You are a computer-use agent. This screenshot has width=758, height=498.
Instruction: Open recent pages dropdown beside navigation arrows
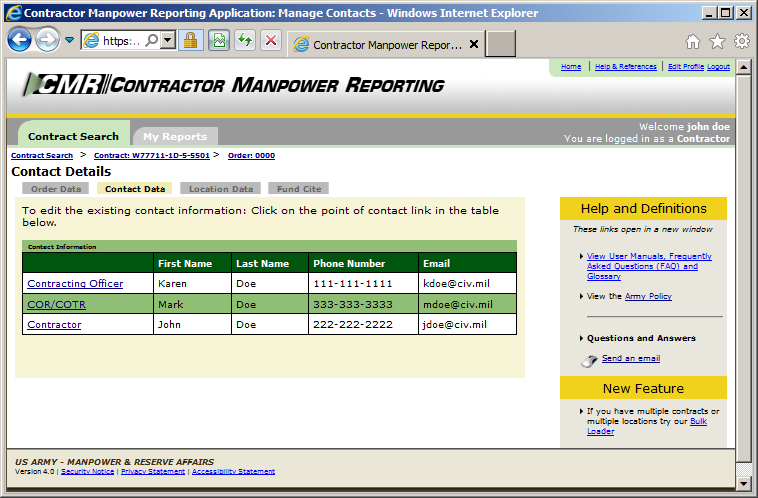point(69,41)
